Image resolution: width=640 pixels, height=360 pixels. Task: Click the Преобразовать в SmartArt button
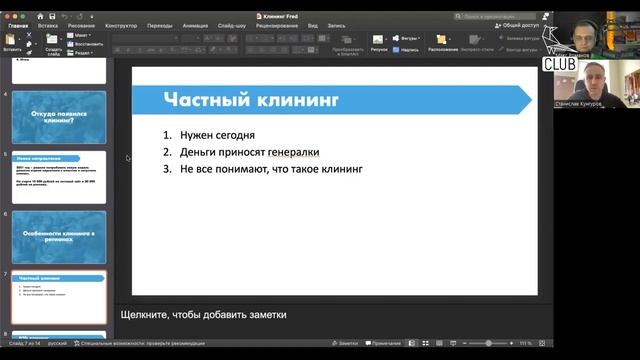348,44
